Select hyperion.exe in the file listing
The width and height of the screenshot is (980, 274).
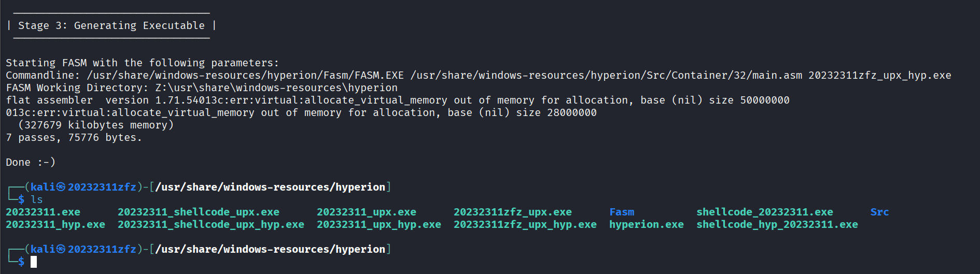coord(647,224)
